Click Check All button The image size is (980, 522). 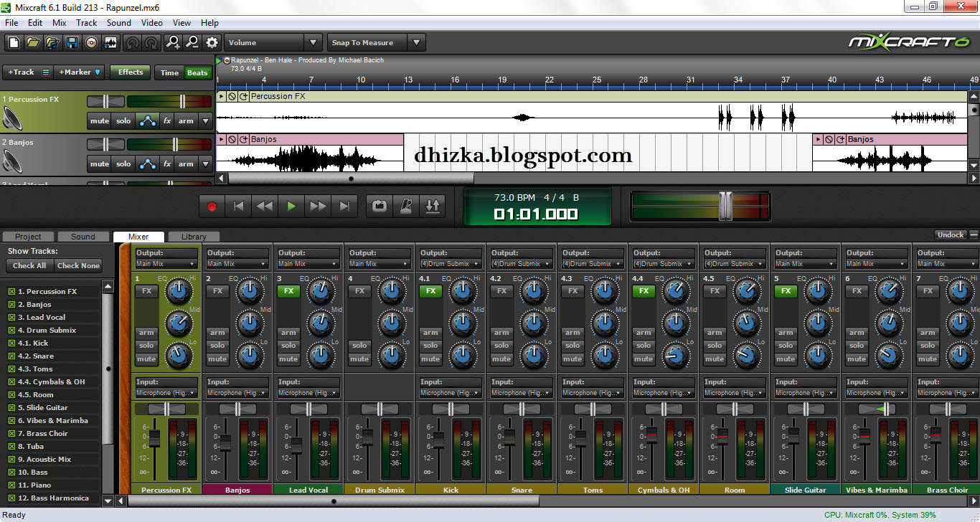pyautogui.click(x=29, y=266)
